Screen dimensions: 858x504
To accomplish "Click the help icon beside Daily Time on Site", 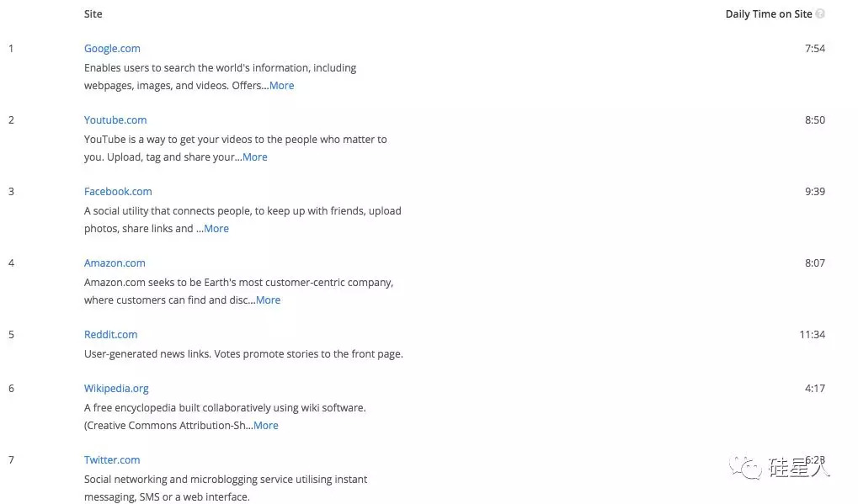I will (x=820, y=14).
